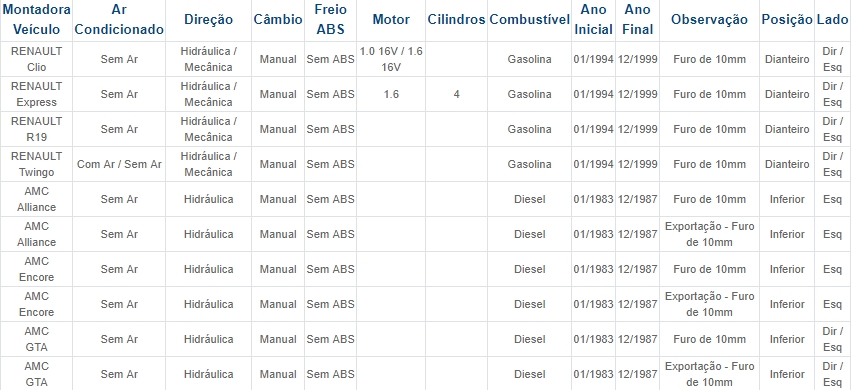
Task: Click the Lado column header
Action: 833,20
